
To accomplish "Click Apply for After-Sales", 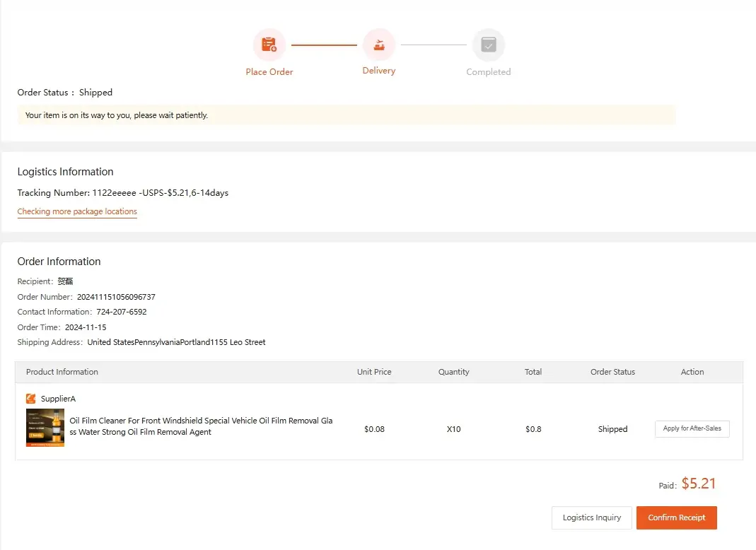I will [692, 428].
